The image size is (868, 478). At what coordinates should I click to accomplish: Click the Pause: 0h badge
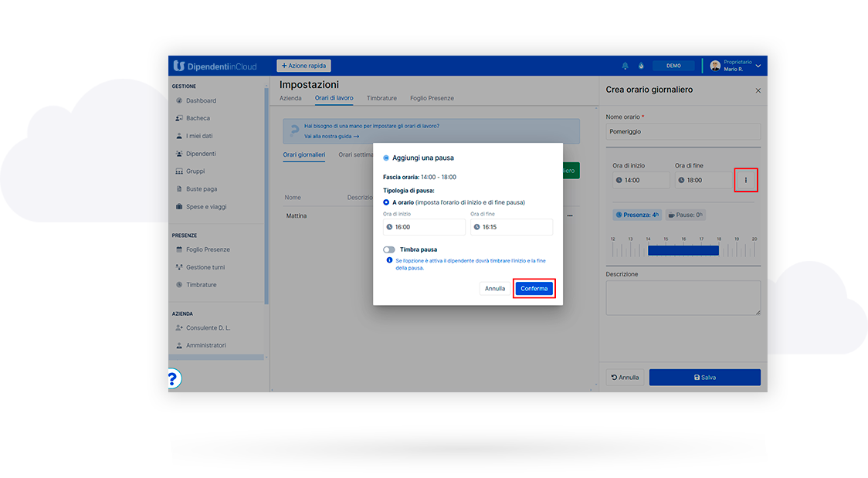pos(685,215)
